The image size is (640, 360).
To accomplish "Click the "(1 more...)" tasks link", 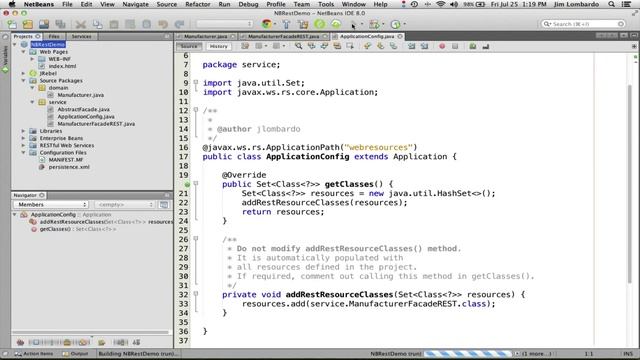I will 536,353.
